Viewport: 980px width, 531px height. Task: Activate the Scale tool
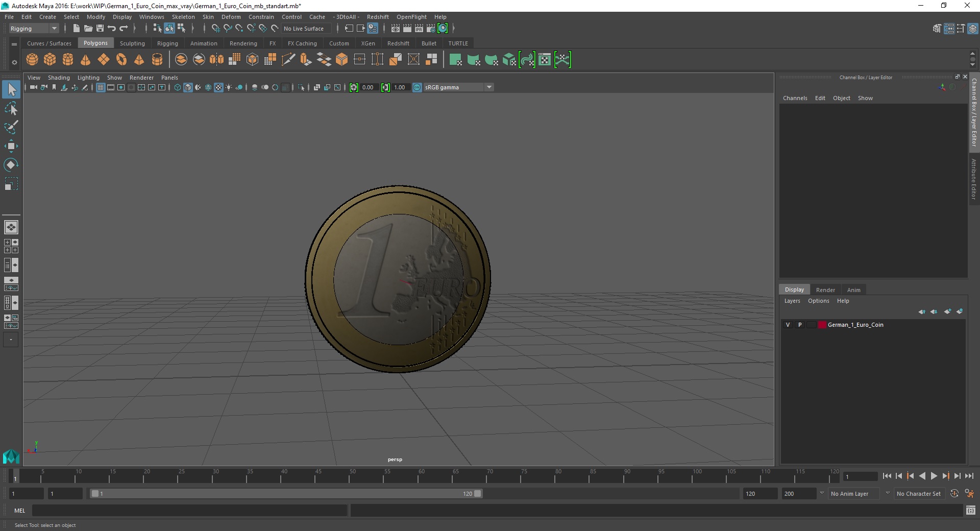click(11, 184)
